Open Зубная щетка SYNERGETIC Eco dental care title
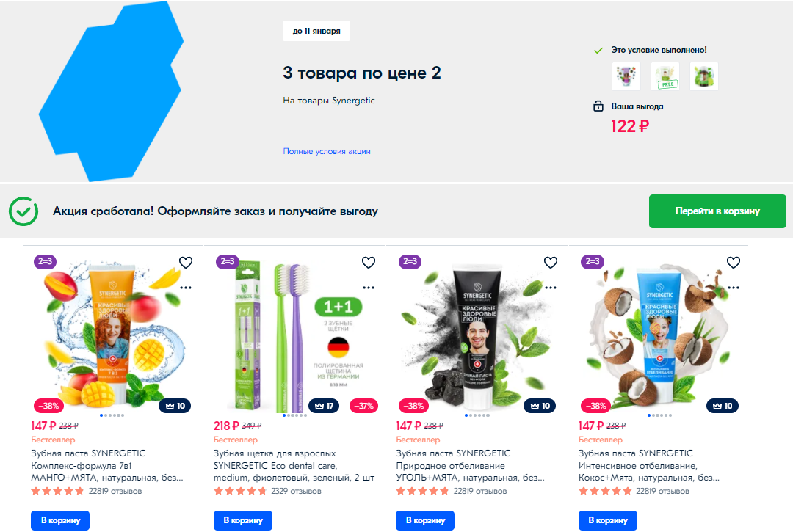This screenshot has width=793, height=532. 294,465
